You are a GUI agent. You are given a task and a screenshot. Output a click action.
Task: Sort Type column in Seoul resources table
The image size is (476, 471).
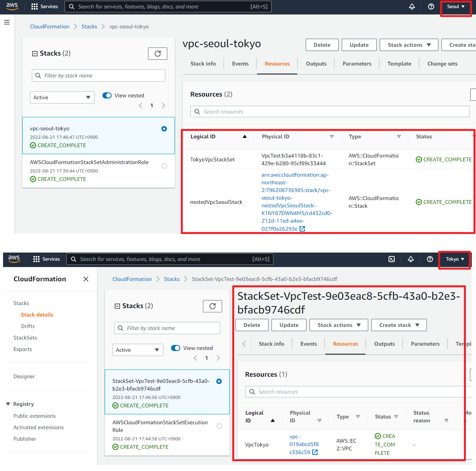click(399, 136)
